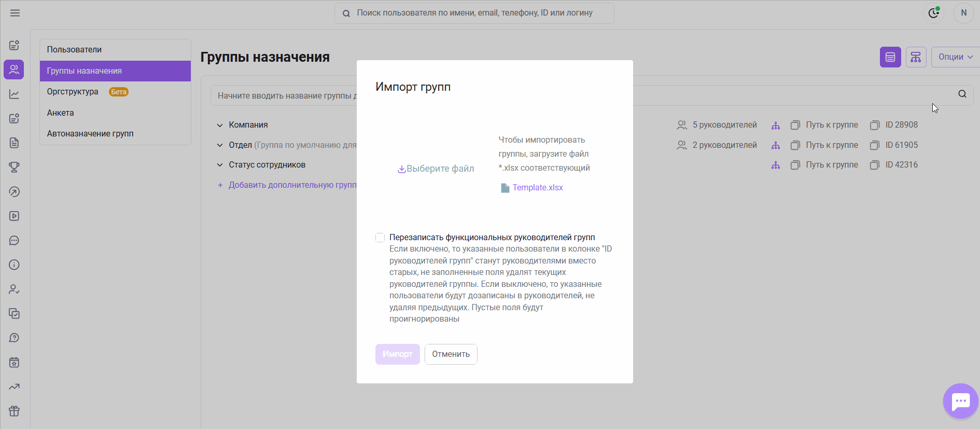The width and height of the screenshot is (980, 429).
Task: Open the calendar with star sidebar icon
Action: coord(14,362)
